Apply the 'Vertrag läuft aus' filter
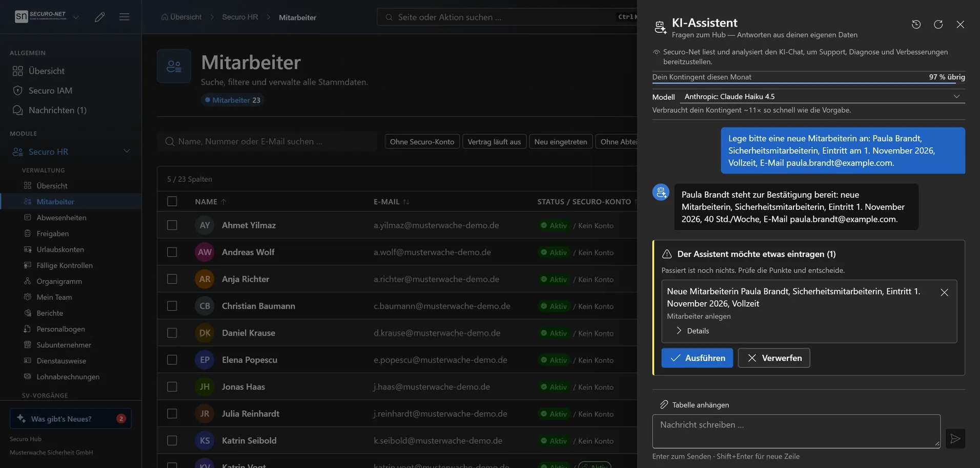This screenshot has height=468, width=980. (x=494, y=141)
